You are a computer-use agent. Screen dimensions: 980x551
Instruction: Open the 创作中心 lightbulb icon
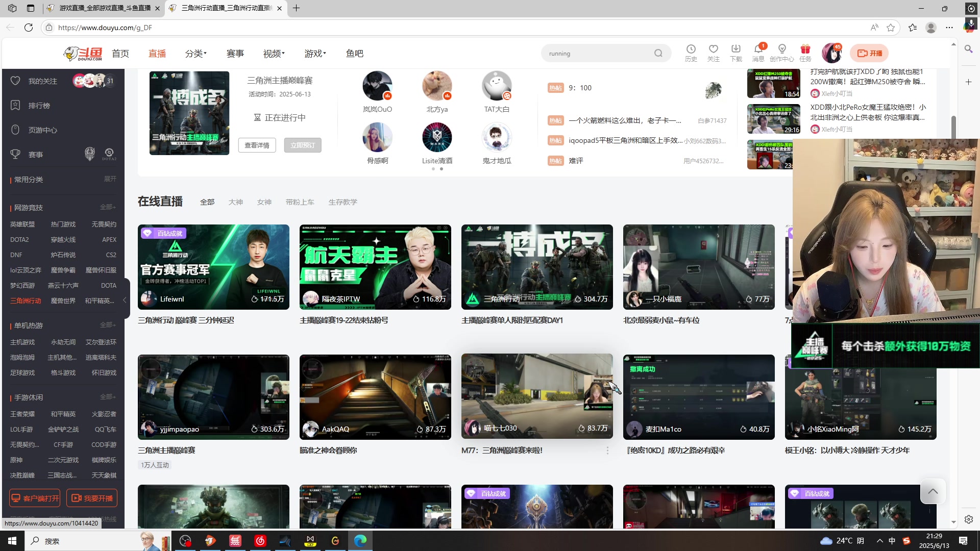pyautogui.click(x=781, y=49)
